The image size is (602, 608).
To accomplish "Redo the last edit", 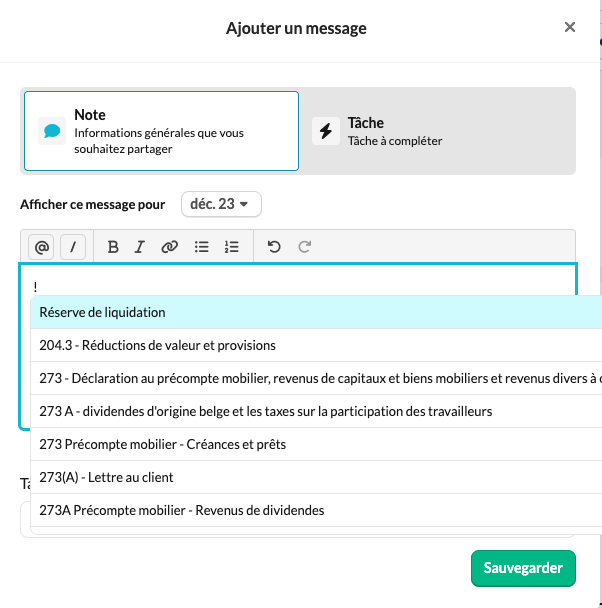I will (305, 247).
